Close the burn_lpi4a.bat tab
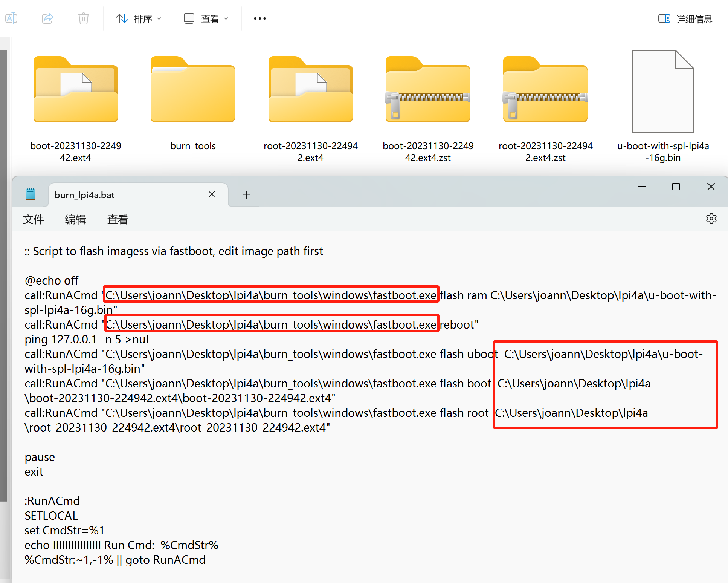Screen dimensions: 728x583 [212, 194]
